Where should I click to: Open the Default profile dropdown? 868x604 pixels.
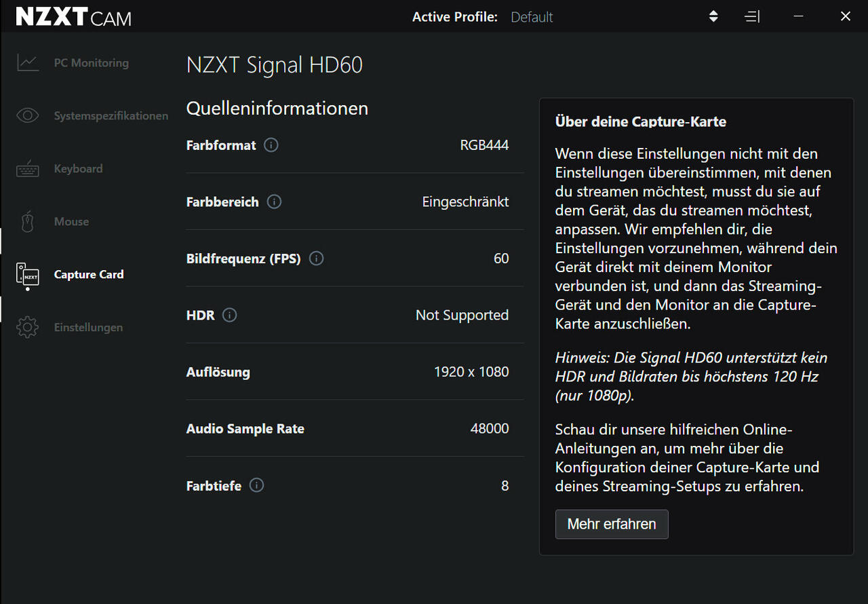pyautogui.click(x=532, y=17)
